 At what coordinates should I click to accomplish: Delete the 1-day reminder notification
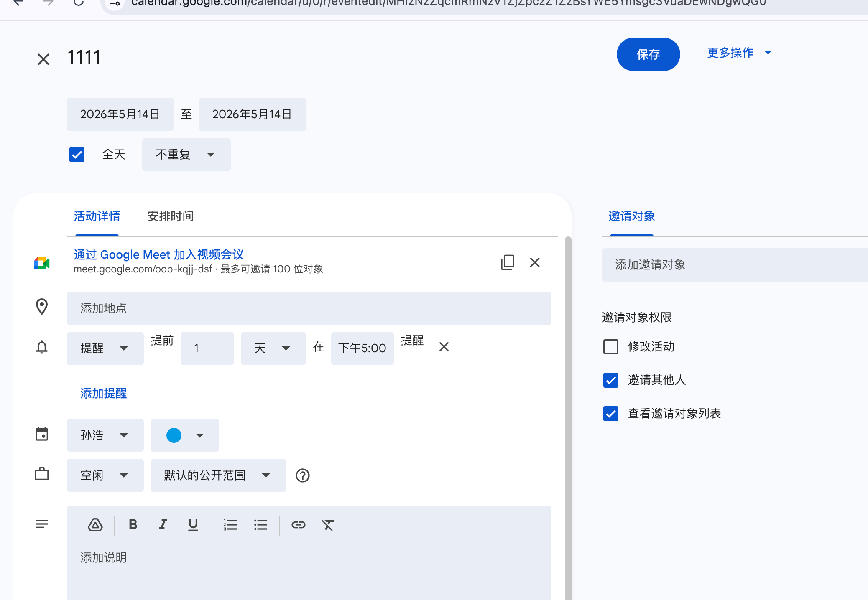[x=444, y=347]
